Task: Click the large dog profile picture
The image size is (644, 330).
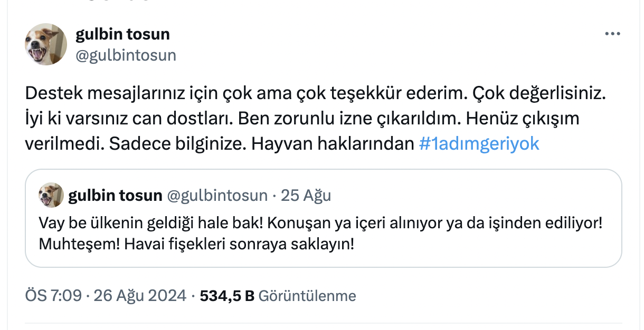Action: tap(46, 44)
